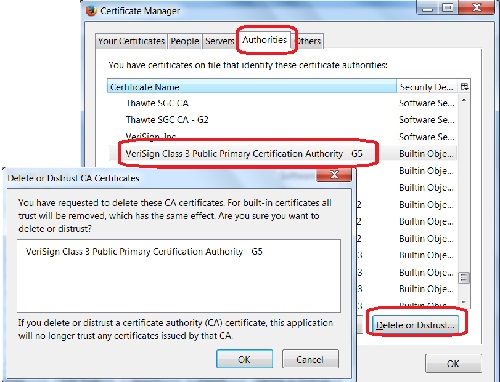Select the Thawte SGC CA row
The height and width of the screenshot is (382, 500).
[283, 103]
